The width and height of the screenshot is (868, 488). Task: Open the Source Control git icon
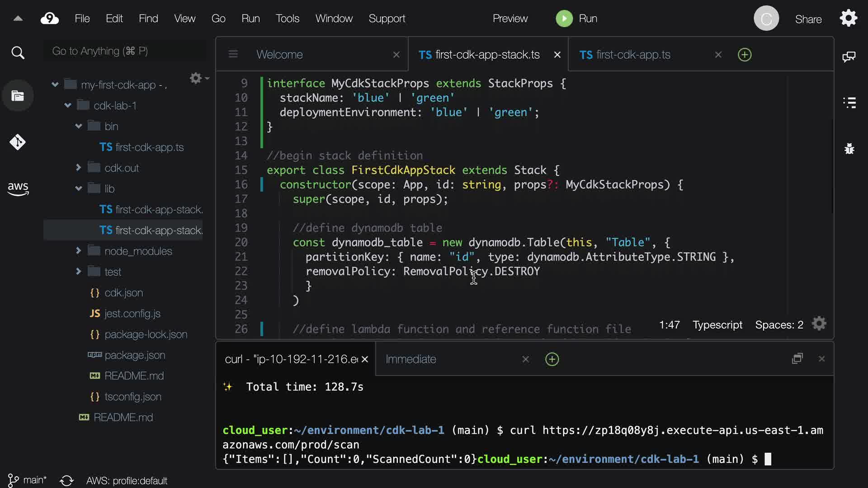click(18, 142)
